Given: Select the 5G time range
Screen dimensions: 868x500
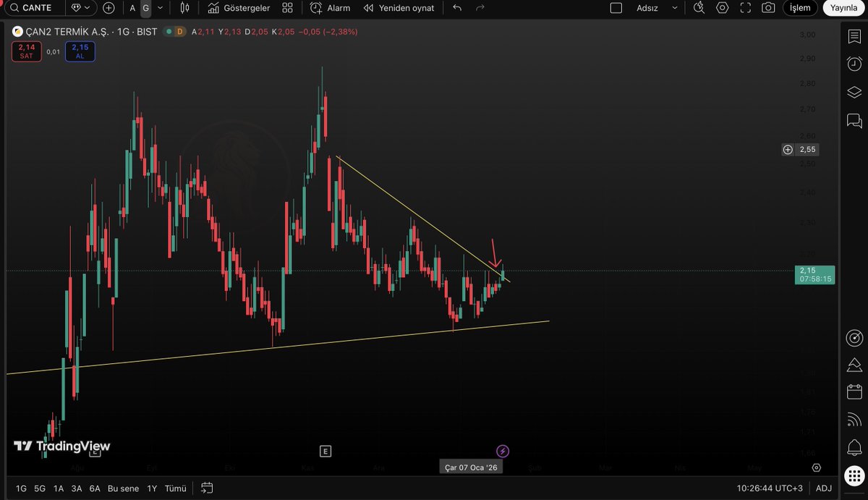Looking at the screenshot, I should point(40,488).
